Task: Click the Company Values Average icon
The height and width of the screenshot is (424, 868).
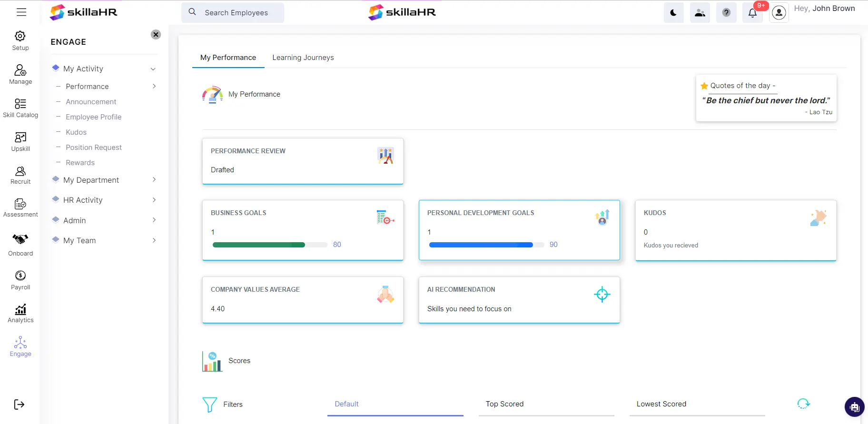Action: (385, 295)
